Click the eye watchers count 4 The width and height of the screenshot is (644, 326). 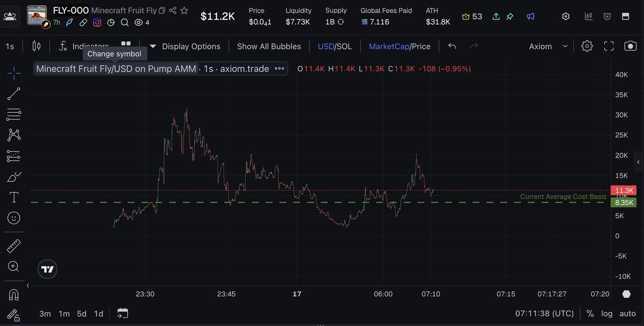tap(142, 23)
